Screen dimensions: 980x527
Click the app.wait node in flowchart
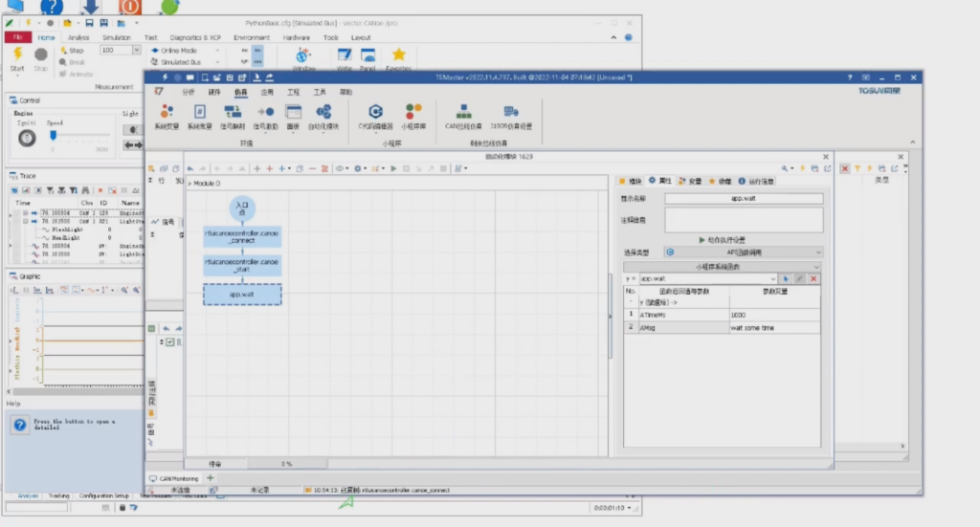(x=242, y=295)
